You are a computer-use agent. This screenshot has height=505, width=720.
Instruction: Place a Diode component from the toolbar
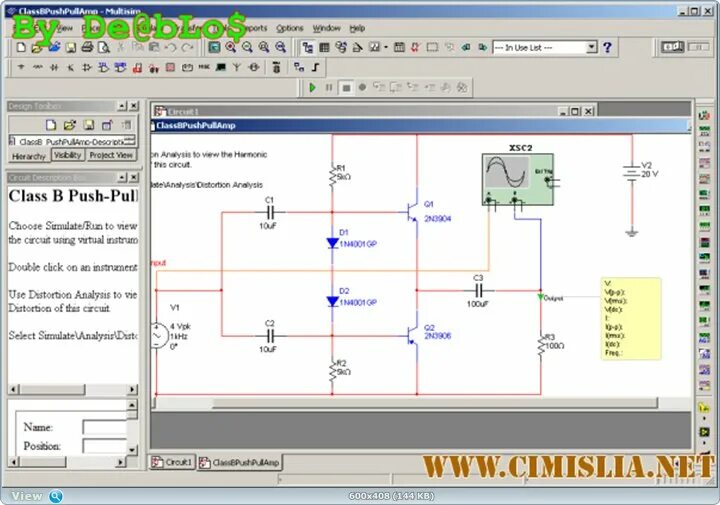[54, 67]
